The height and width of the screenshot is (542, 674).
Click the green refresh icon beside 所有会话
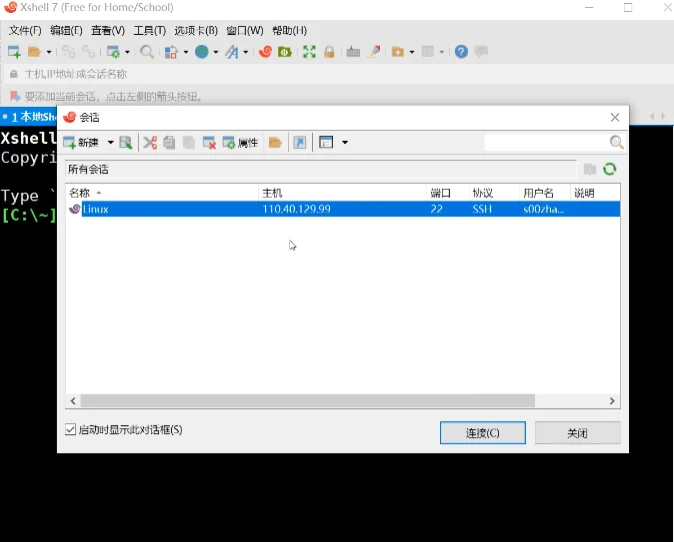[610, 169]
